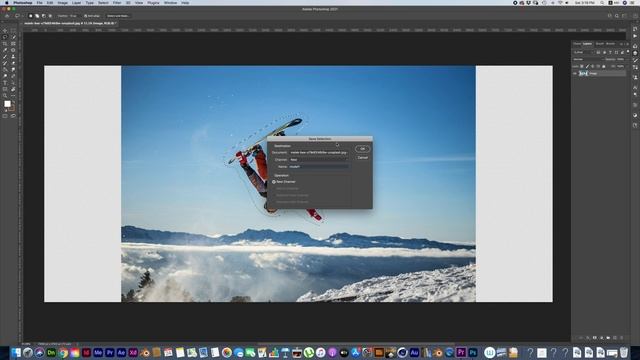Toggle lock position for the layer
The height and width of the screenshot is (360, 640).
click(593, 66)
